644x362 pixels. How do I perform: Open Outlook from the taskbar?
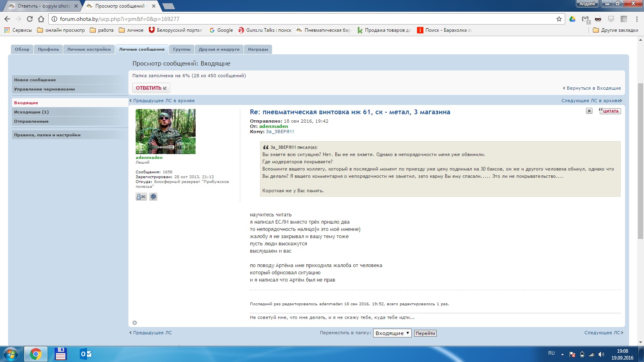[86, 354]
